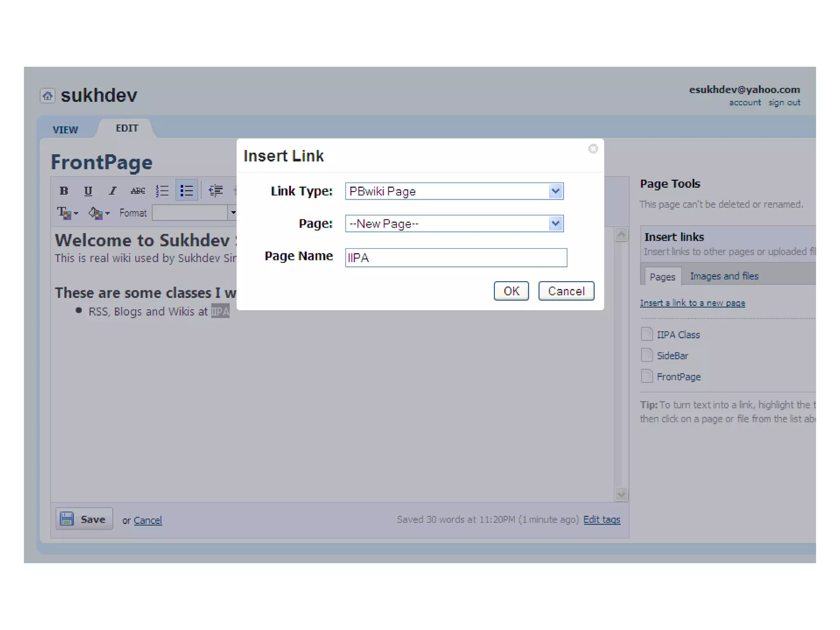Click the Page Name text field
Viewport: 840px width, 630px height.
[x=456, y=258]
